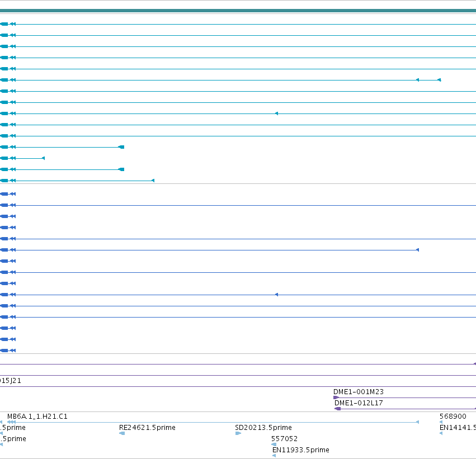Viewport: 476px width, 459px height.
Task: Click the glyph beneath the 557052 label
Action: [274, 444]
